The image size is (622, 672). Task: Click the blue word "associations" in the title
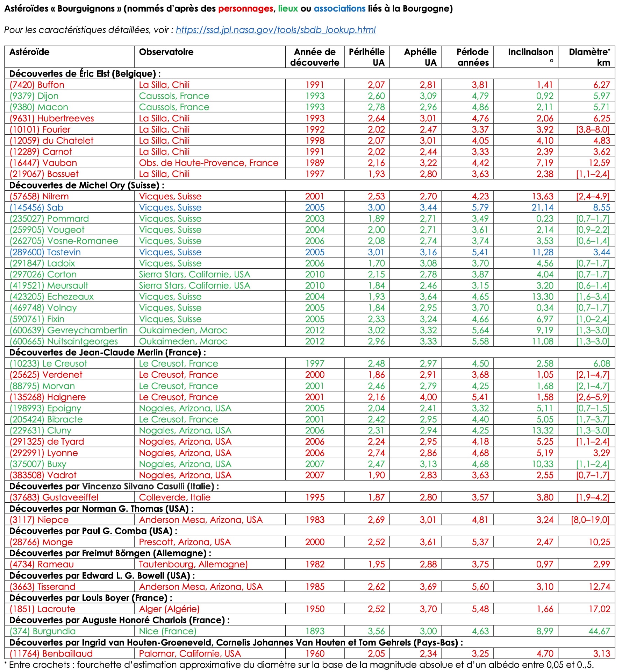[x=339, y=9]
